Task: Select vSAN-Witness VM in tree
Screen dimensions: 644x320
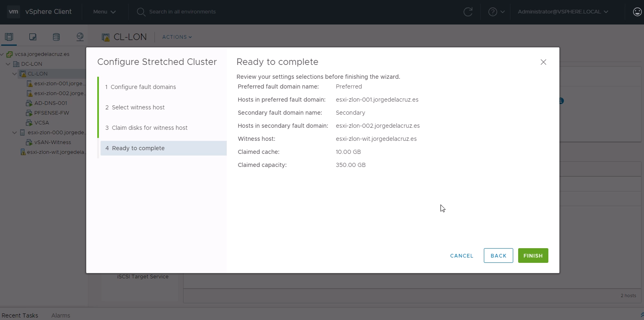Action: (53, 142)
